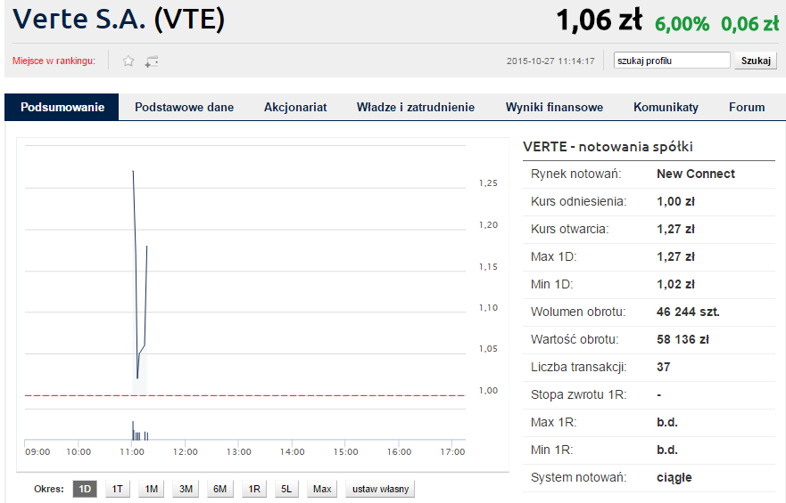Click the System notowań value ciągłe
Viewport: 786px width, 503px height.
tap(674, 477)
